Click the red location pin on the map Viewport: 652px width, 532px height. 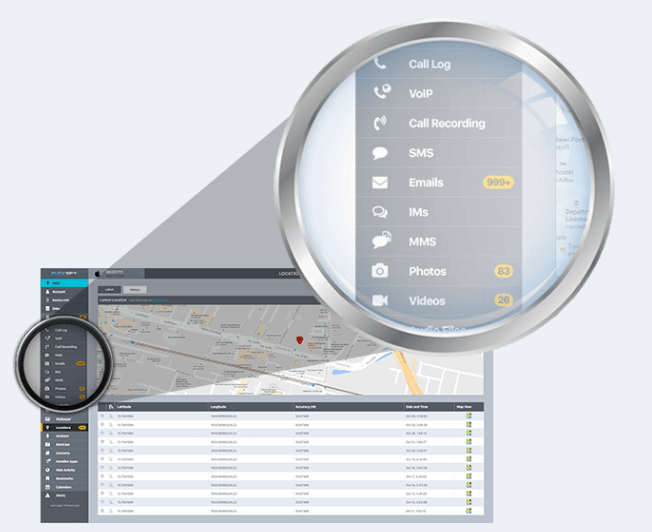tap(298, 341)
